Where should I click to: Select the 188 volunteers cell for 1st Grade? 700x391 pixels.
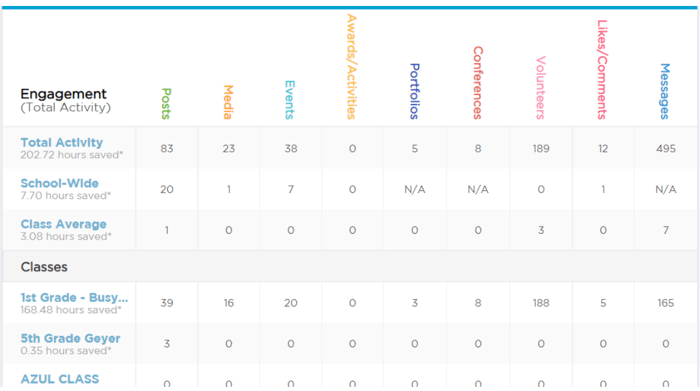click(541, 303)
